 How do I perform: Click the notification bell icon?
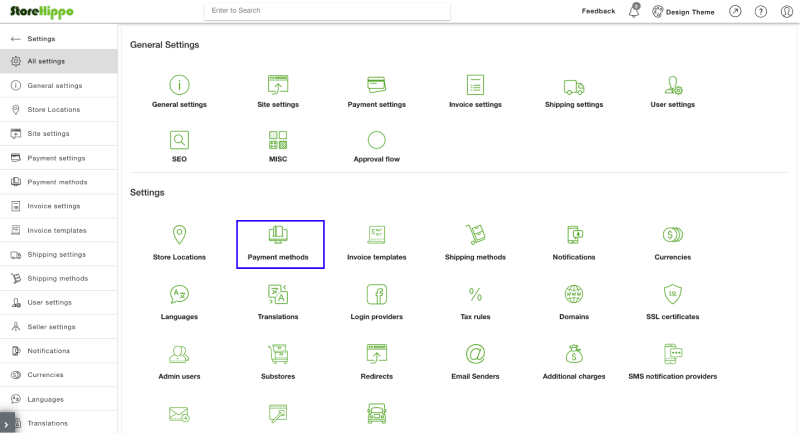coord(634,11)
